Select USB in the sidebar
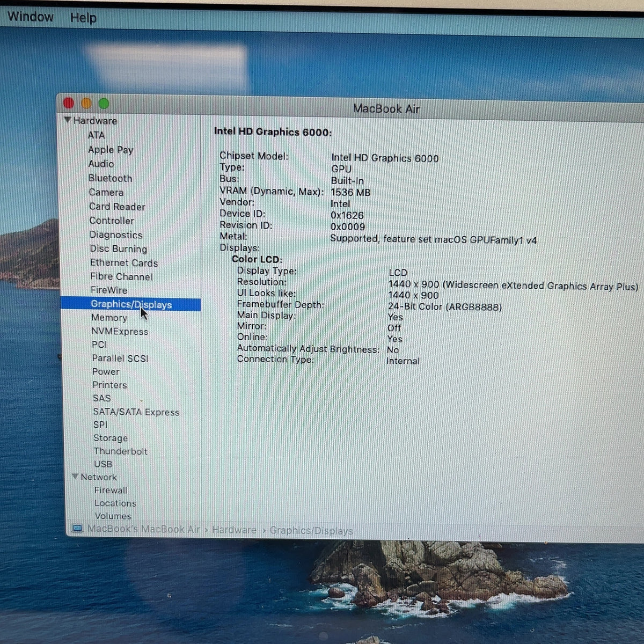The width and height of the screenshot is (644, 644). click(103, 464)
